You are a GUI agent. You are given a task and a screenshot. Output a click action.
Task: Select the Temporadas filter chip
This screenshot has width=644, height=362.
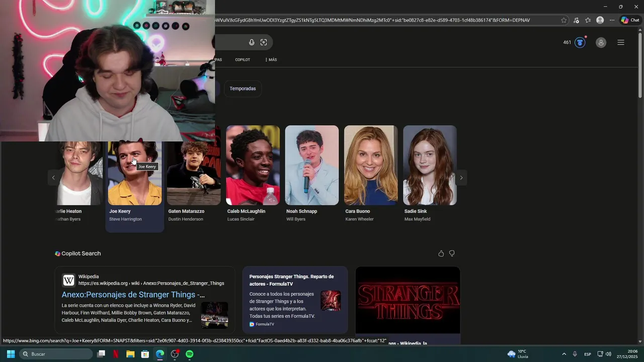[243, 88]
